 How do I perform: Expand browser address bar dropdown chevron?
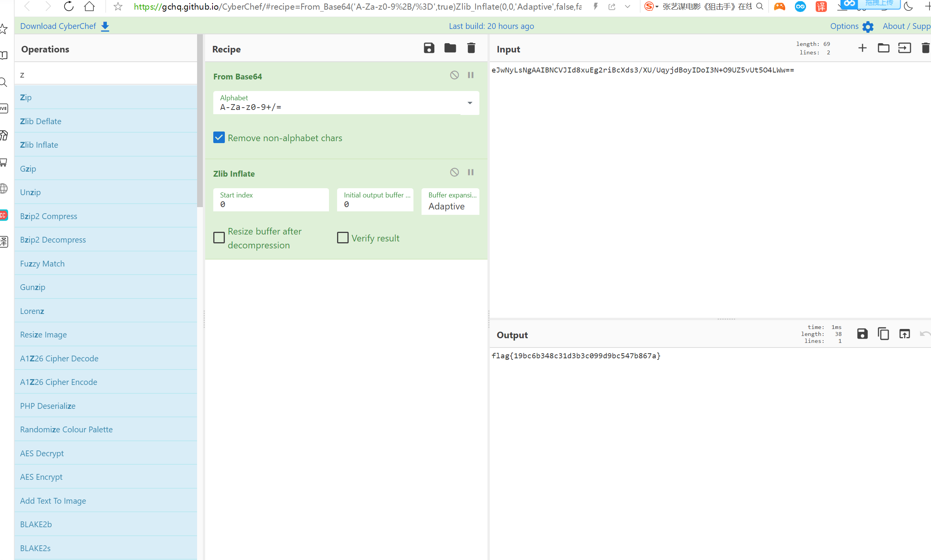tap(627, 7)
